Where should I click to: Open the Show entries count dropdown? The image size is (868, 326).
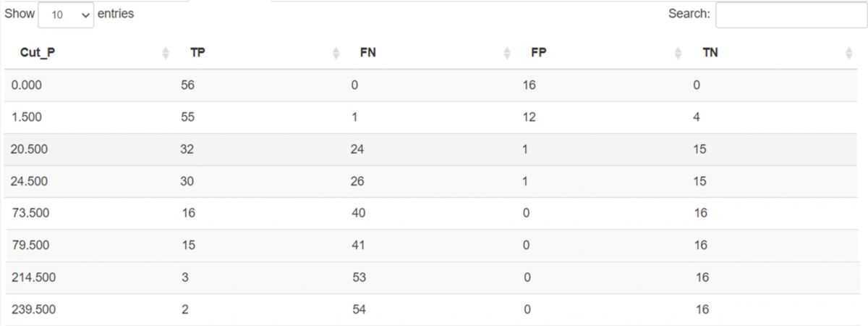pyautogui.click(x=66, y=14)
